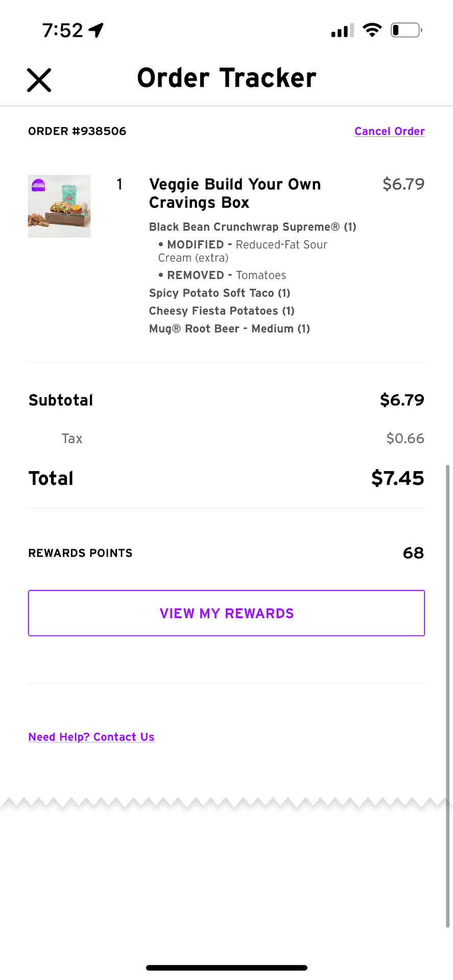Select the Black Bean Crunchwrap Supreme line

252,227
